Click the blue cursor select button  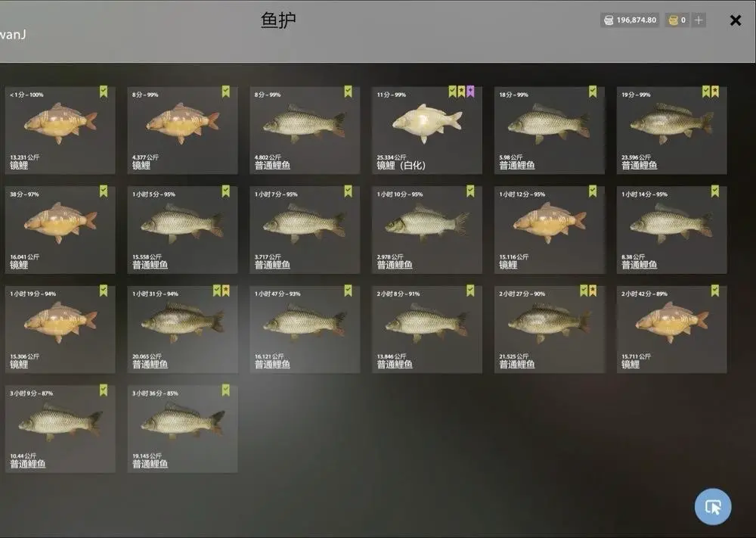point(713,507)
